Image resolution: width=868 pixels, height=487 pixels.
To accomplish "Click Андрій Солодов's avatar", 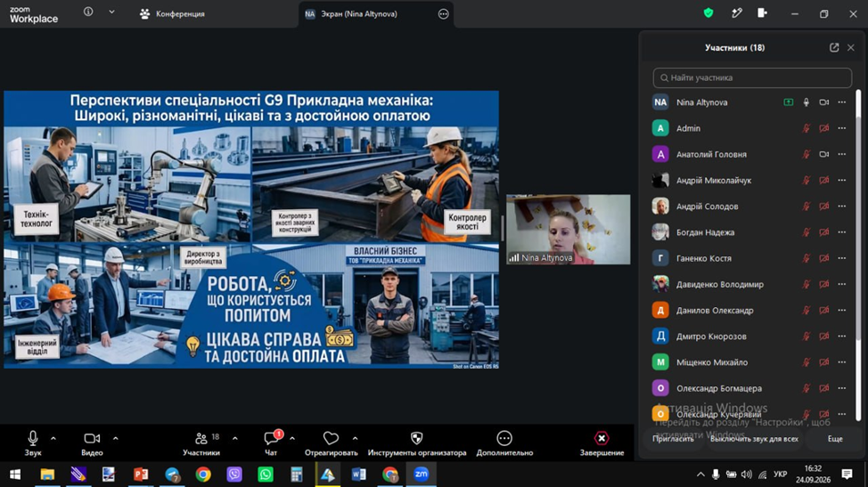I will [660, 207].
